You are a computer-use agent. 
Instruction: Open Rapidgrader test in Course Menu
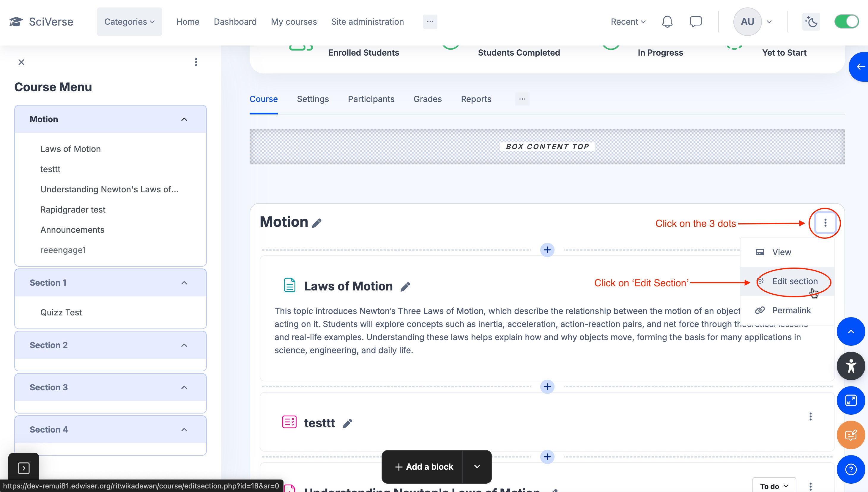tap(73, 210)
